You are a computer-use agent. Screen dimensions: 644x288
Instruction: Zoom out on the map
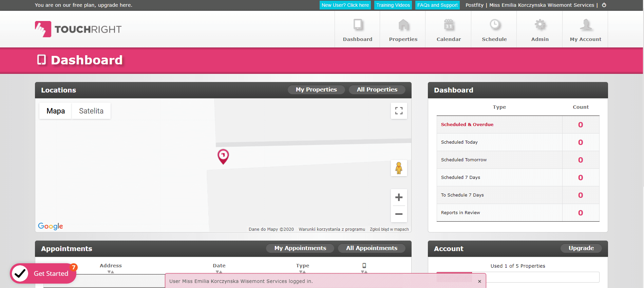(x=399, y=214)
